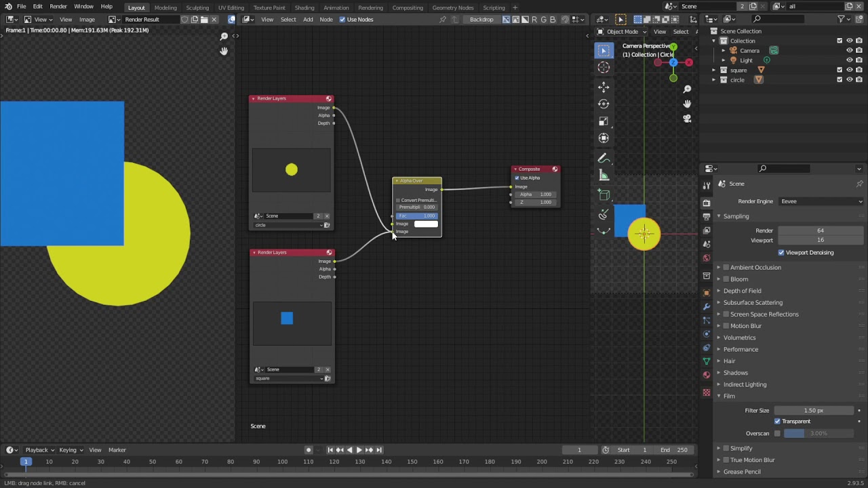Screen dimensions: 868x488
Task: Uncheck Transparent under the Film section
Action: coord(777,421)
